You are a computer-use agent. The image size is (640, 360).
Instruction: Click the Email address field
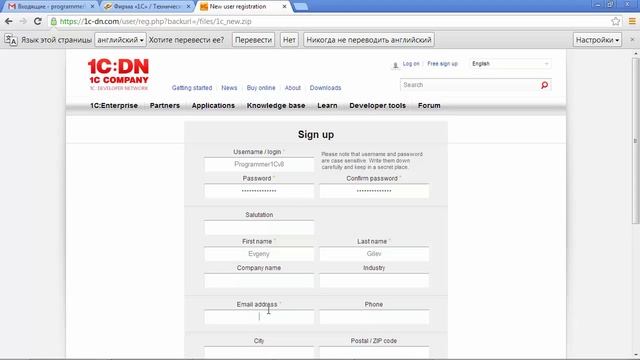(259, 317)
